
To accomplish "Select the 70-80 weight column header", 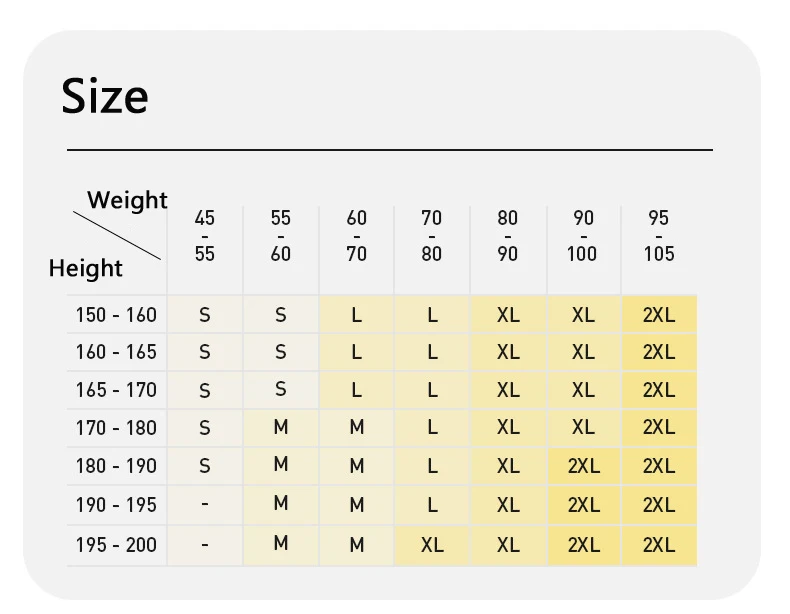I will pos(432,236).
